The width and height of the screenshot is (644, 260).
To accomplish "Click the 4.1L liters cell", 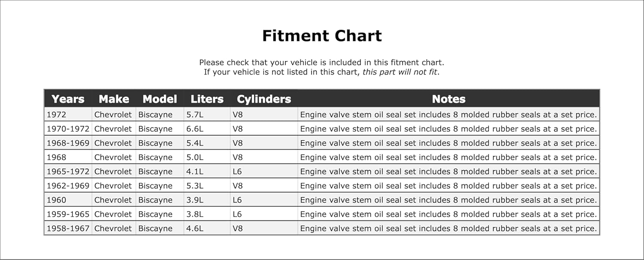I will pos(195,171).
